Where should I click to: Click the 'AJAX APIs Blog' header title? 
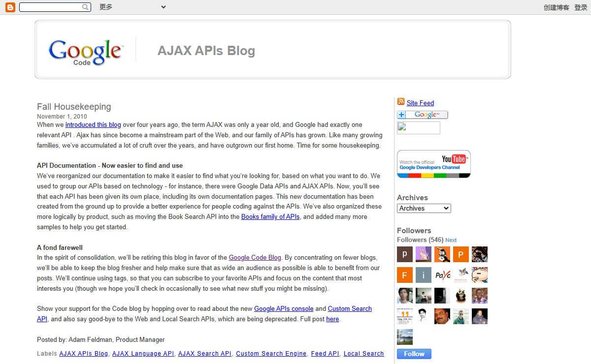[x=206, y=51]
